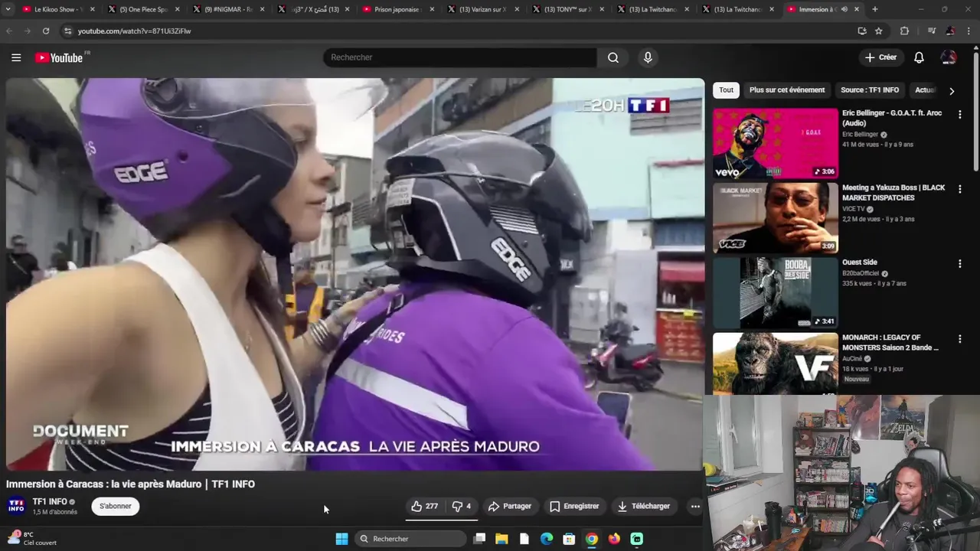Click Créer to create content
The image size is (980, 551).
(880, 57)
